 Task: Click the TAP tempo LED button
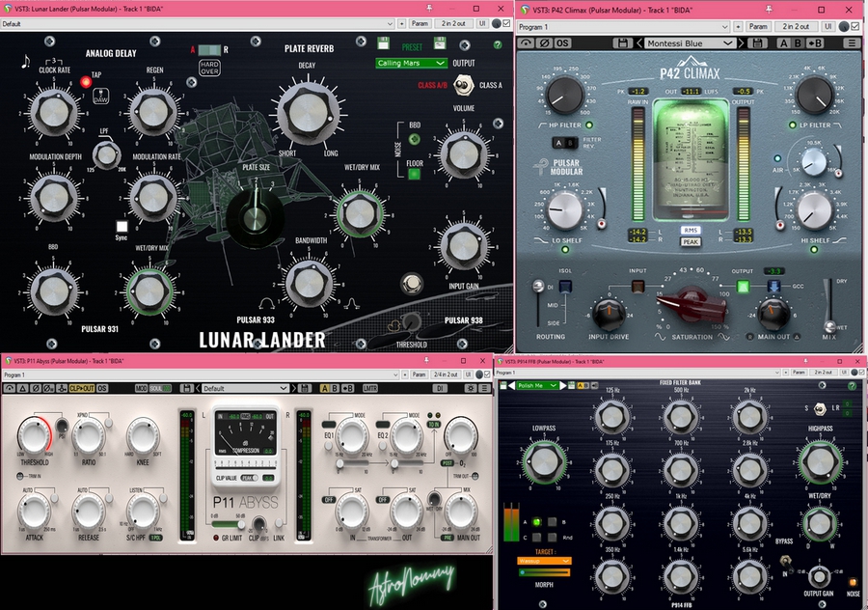[x=85, y=82]
